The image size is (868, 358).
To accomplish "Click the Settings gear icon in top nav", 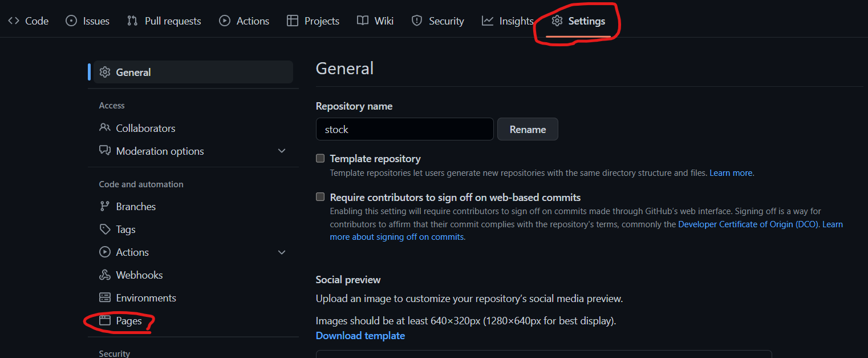I will point(557,21).
